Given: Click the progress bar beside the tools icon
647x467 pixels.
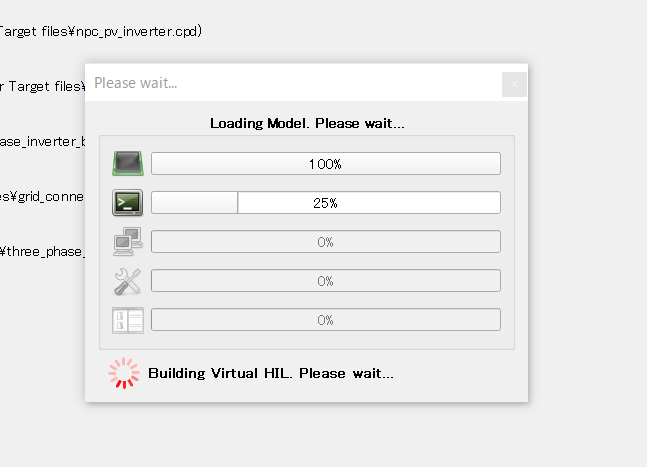Looking at the screenshot, I should point(325,281).
